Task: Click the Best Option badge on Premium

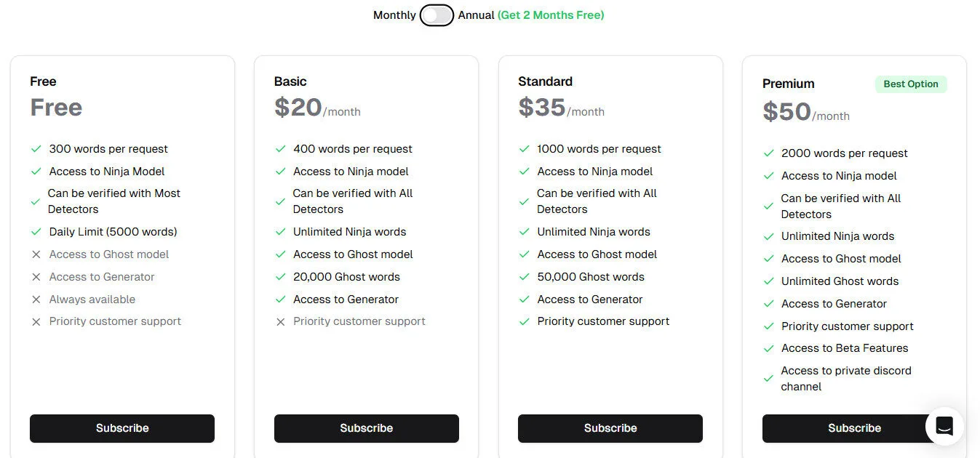Action: [x=911, y=84]
